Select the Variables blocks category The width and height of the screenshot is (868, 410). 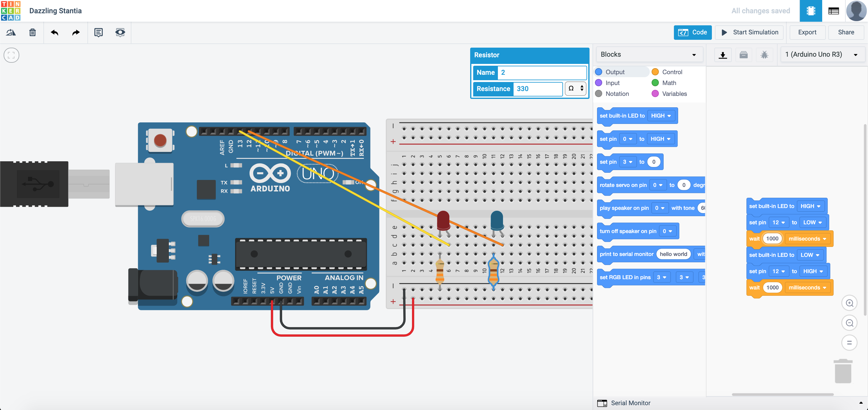(x=674, y=94)
